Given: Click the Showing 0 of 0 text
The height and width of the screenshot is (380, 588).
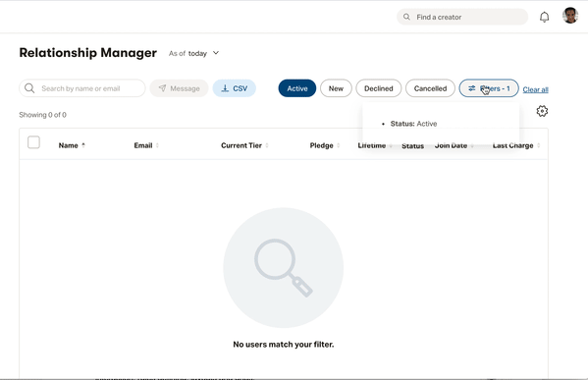Looking at the screenshot, I should (x=43, y=115).
